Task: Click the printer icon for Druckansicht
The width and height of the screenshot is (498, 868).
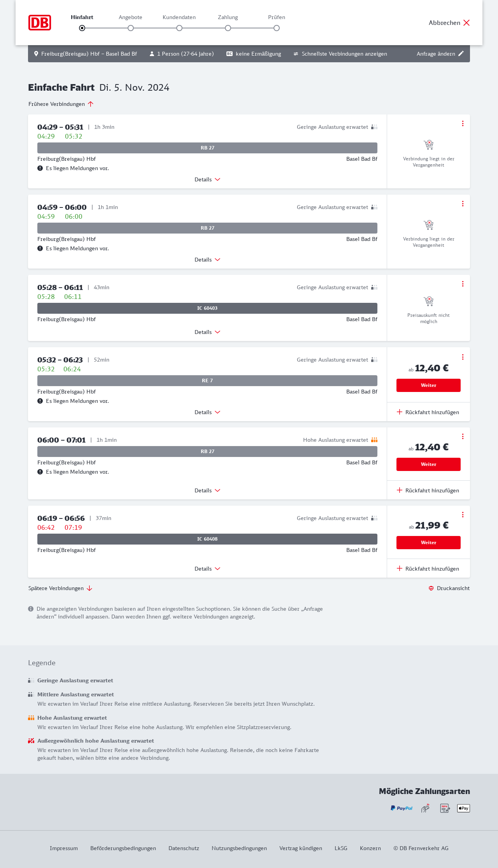Action: pos(431,588)
